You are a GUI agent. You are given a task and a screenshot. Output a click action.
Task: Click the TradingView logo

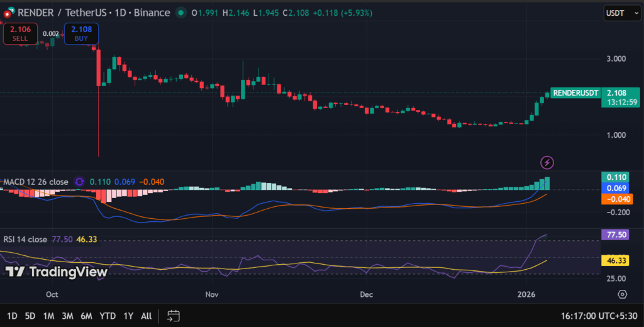click(x=55, y=272)
